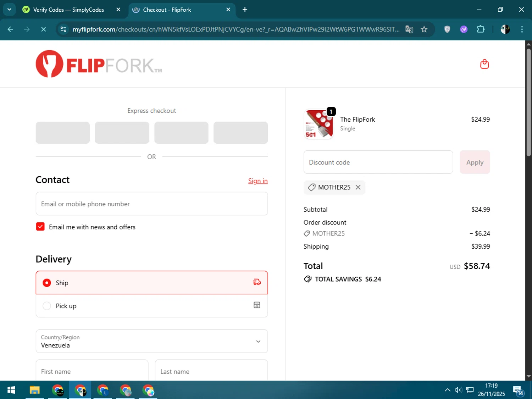The width and height of the screenshot is (532, 399).
Task: Open Chrome extensions puzzle icon
Action: (x=481, y=29)
